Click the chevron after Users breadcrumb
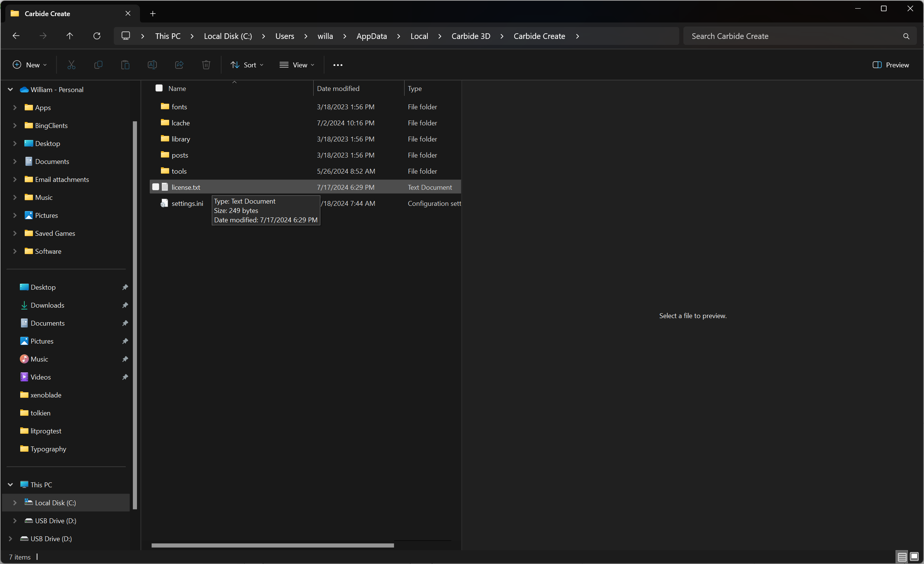Viewport: 924px width, 564px height. point(306,36)
